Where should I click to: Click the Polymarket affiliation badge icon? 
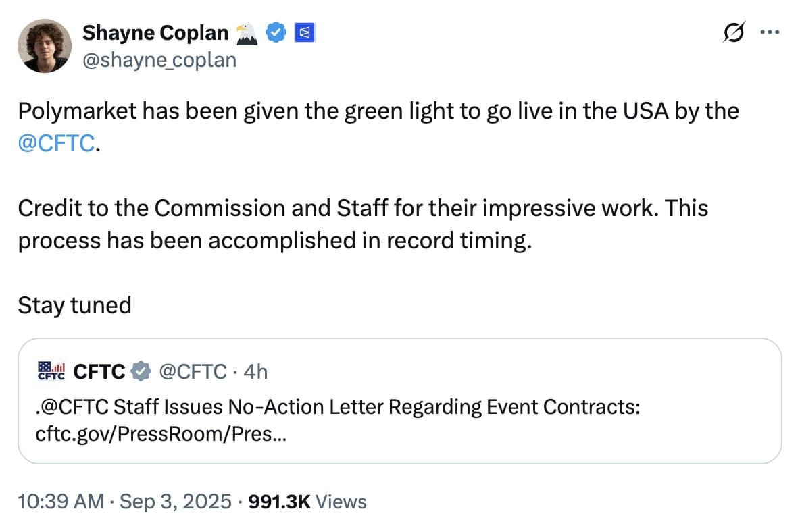click(x=303, y=32)
